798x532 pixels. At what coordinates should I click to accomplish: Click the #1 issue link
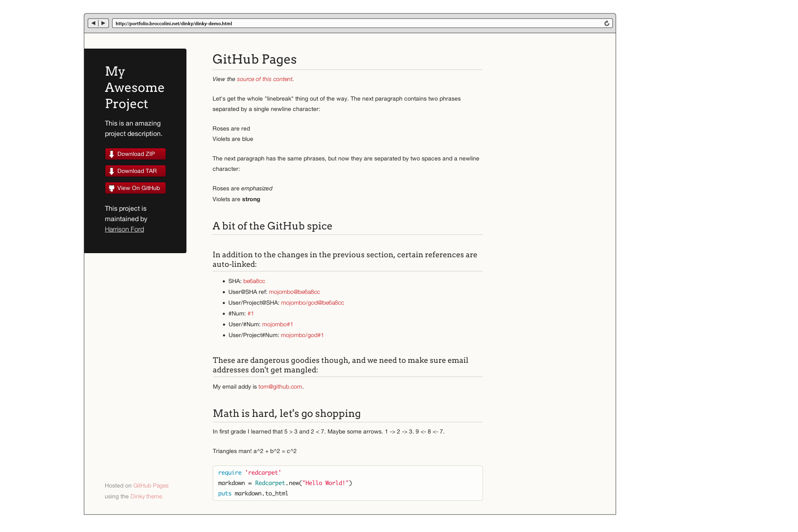(x=251, y=313)
